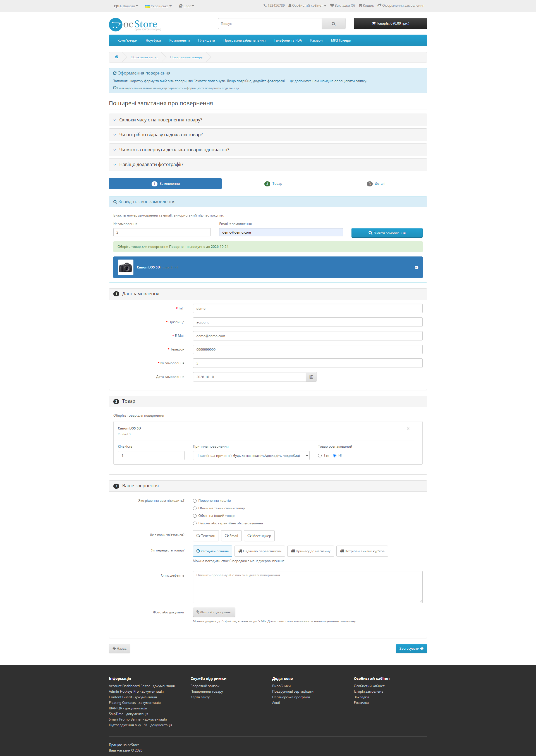The height and width of the screenshot is (756, 536).
Task: Select Обмін на такий самий товар
Action: click(195, 508)
